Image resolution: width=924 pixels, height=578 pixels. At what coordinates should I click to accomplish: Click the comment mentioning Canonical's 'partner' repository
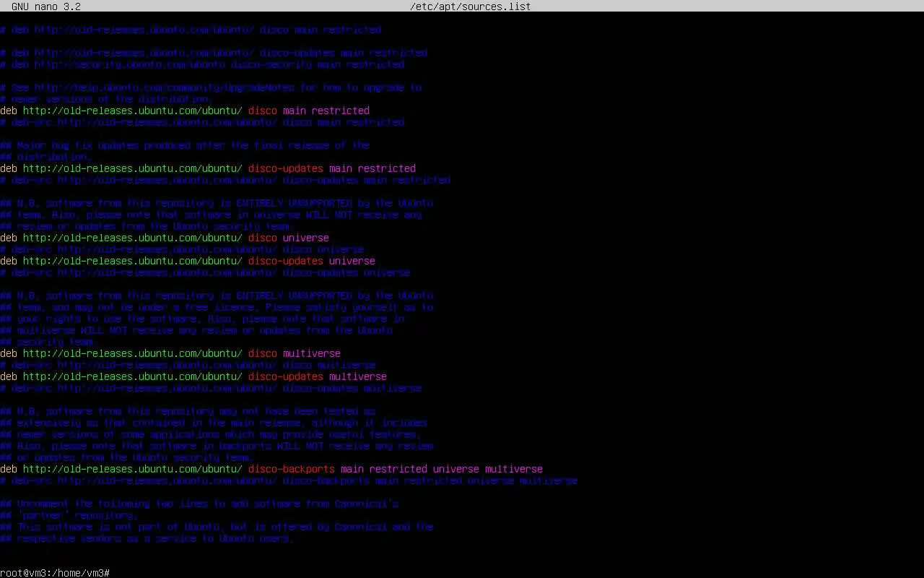pyautogui.click(x=69, y=515)
